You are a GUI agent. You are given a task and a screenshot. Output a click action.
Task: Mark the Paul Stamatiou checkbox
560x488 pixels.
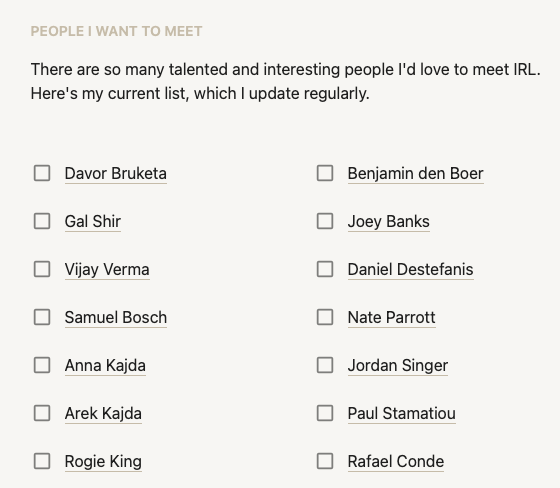(325, 413)
